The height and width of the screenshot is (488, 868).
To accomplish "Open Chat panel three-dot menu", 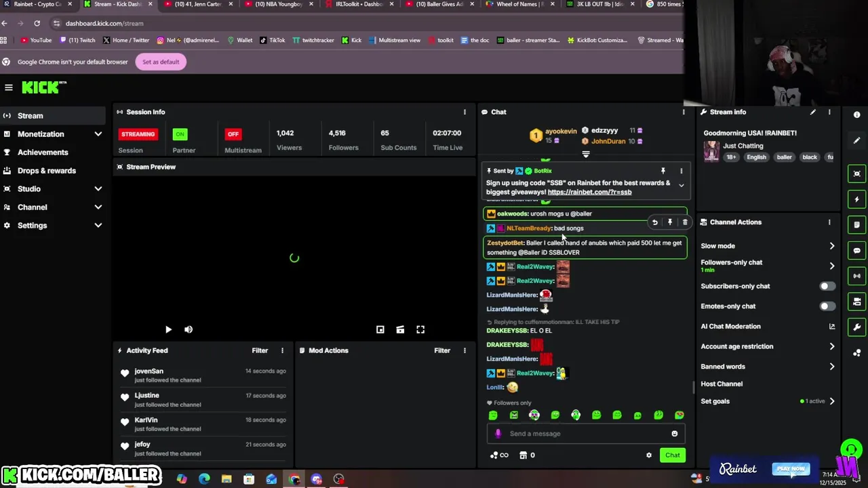I will 684,112.
